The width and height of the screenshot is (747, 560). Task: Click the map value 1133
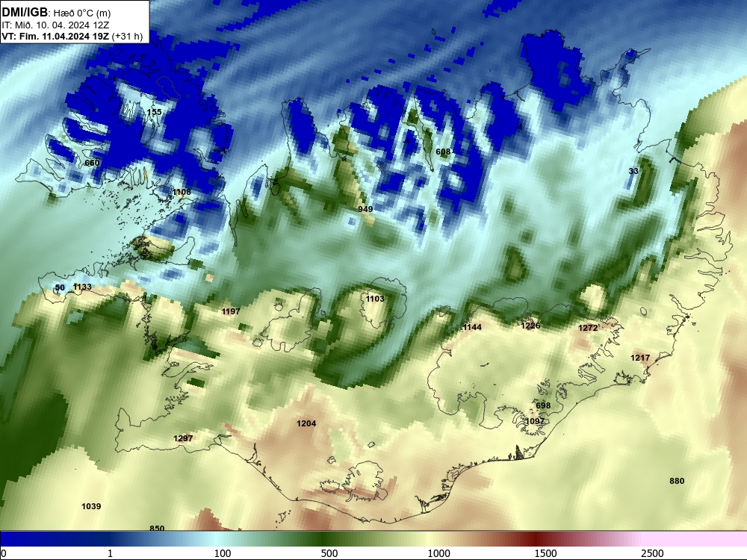[x=82, y=287]
